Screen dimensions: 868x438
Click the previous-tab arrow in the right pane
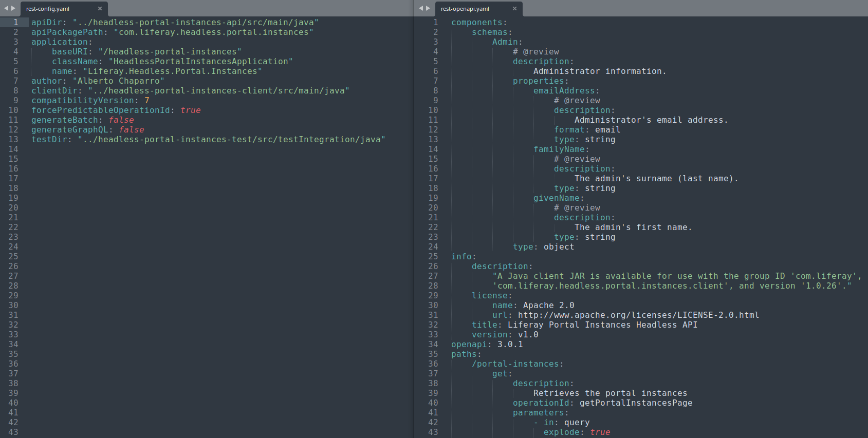click(421, 8)
